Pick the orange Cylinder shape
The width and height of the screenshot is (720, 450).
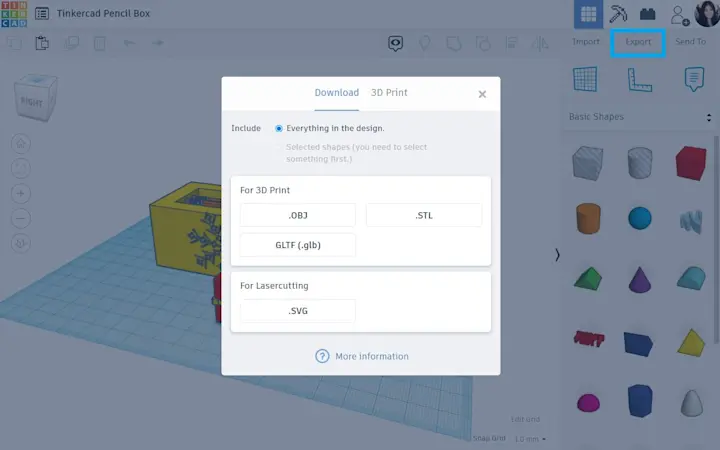(x=588, y=218)
